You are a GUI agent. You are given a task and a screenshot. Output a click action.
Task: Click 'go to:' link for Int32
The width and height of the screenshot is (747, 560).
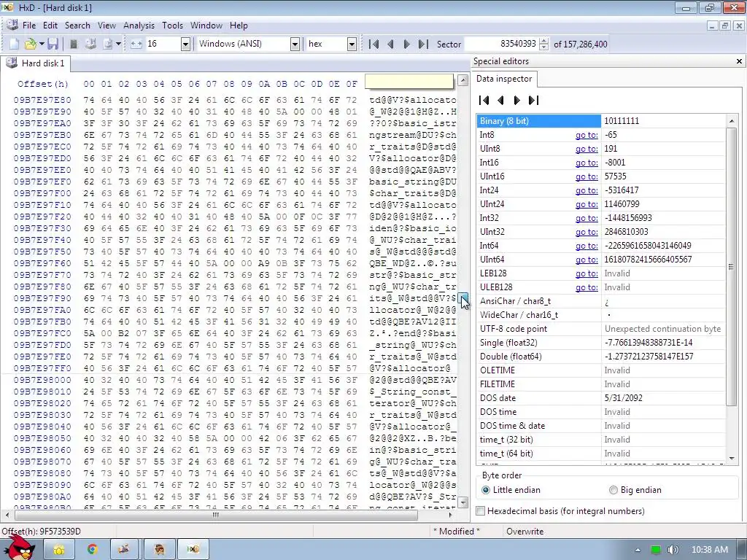587,218
